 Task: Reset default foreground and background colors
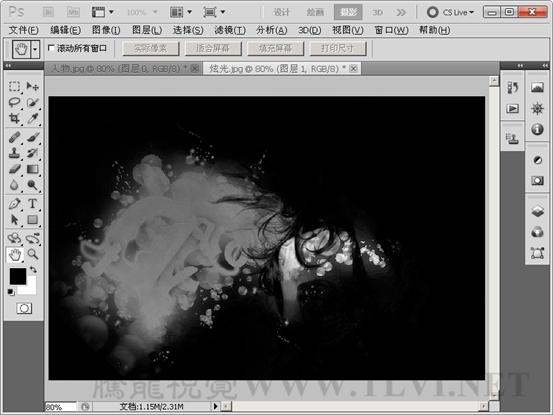[x=11, y=292]
